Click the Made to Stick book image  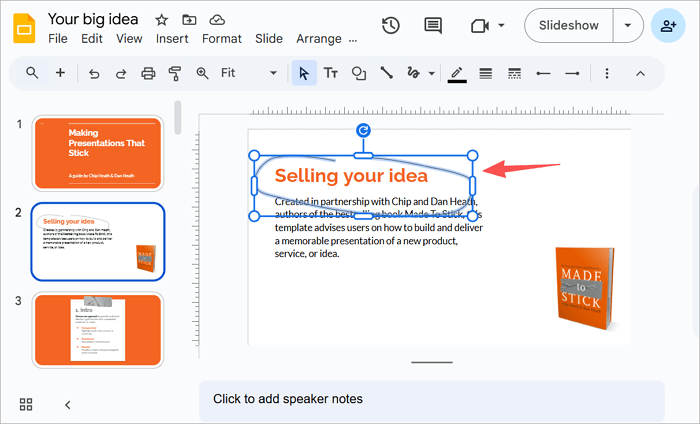coord(585,289)
